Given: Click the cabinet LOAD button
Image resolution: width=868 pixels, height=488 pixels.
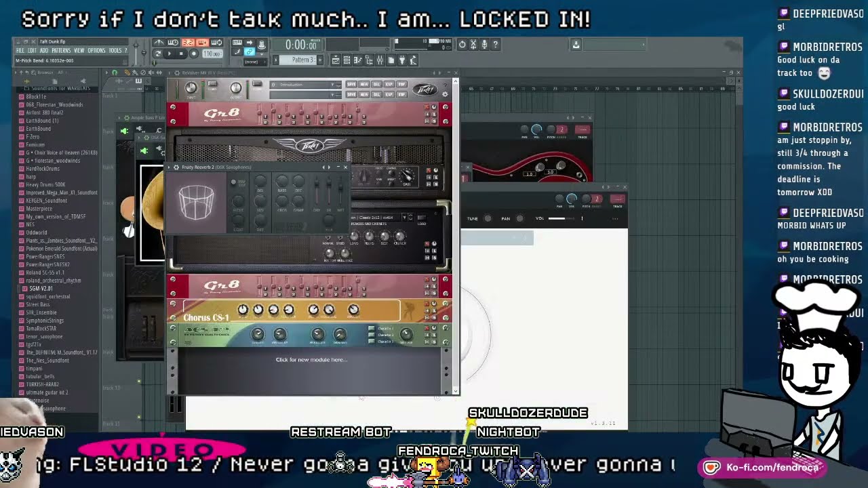Looking at the screenshot, I should [x=421, y=218].
